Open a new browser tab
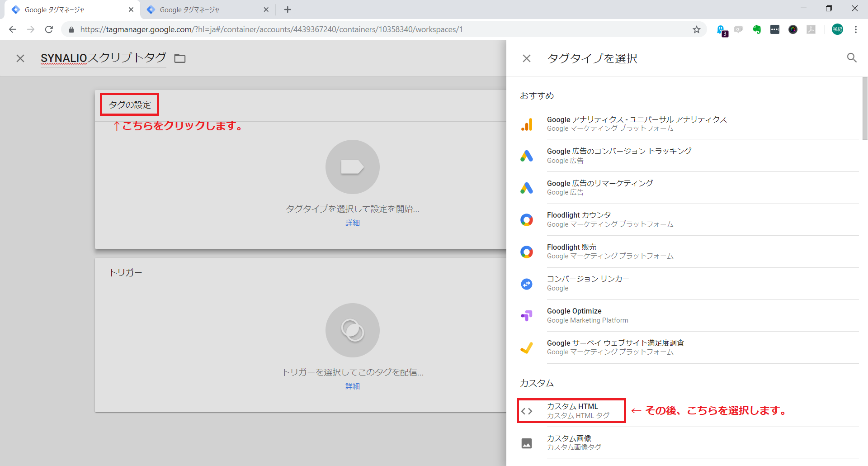 (288, 10)
